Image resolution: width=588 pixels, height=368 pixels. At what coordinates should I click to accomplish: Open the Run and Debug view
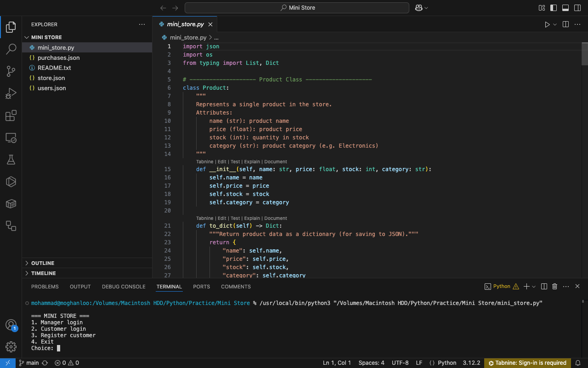coord(11,93)
